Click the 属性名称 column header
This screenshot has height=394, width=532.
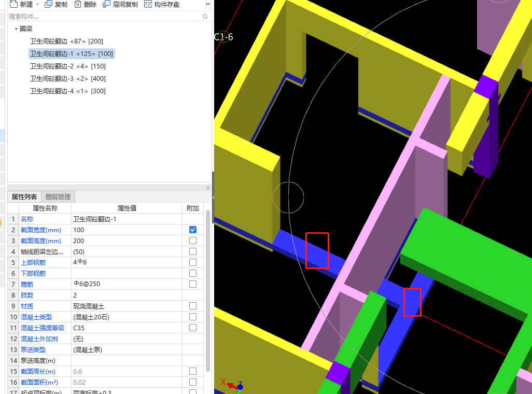click(45, 208)
